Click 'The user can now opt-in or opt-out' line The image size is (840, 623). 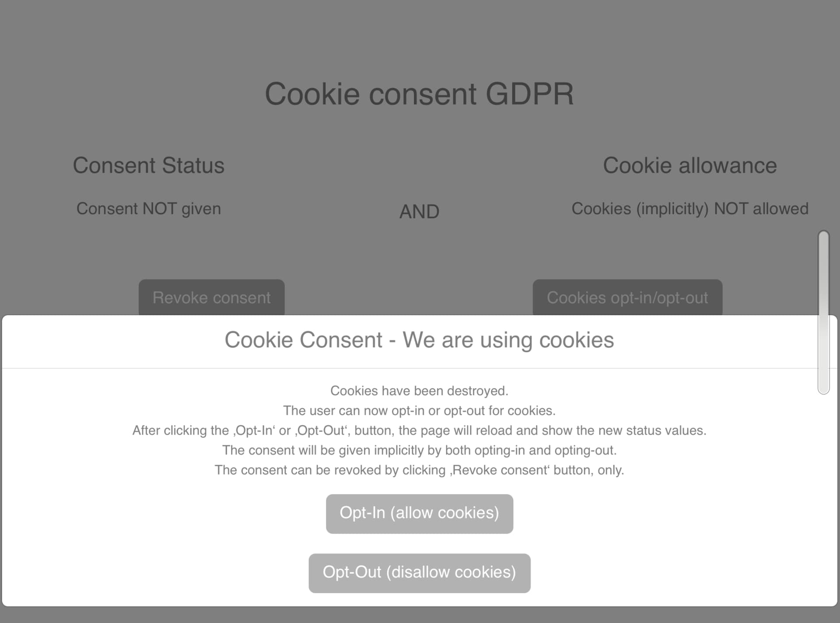(x=419, y=411)
